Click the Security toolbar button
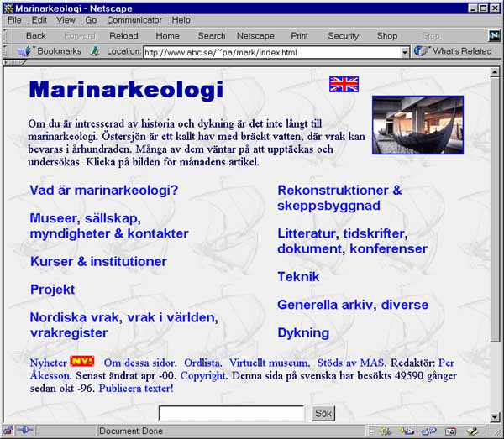 [344, 35]
